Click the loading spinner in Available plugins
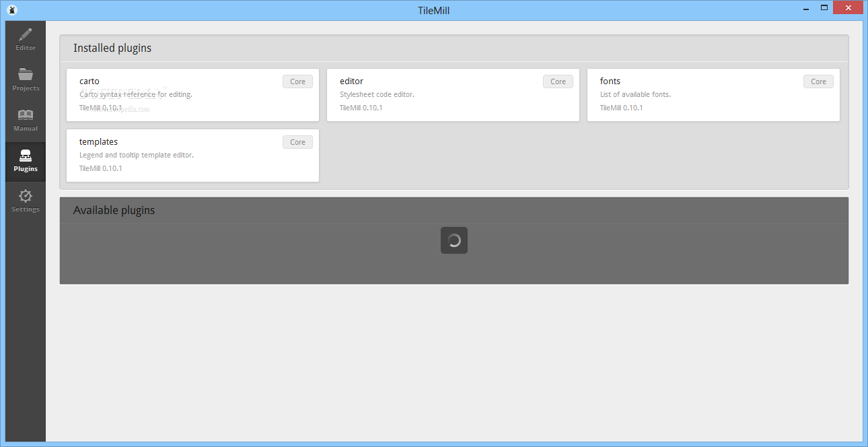The width and height of the screenshot is (868, 447). point(454,240)
